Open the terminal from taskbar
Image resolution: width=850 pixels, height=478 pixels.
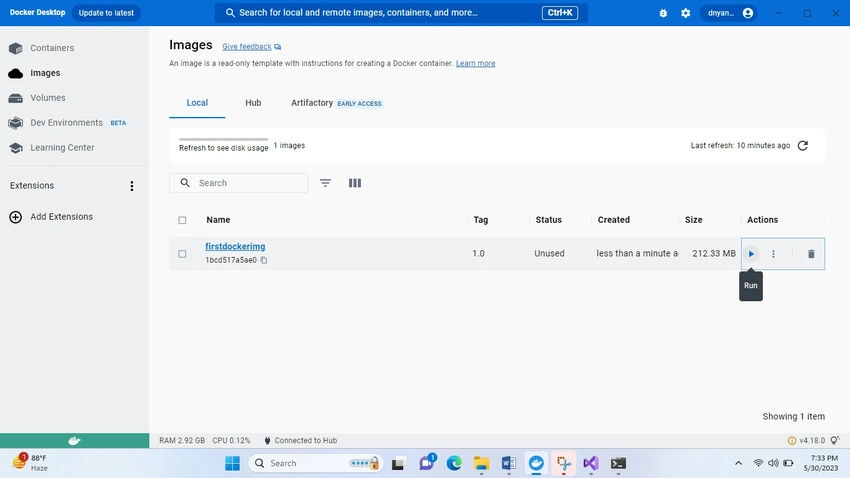coord(619,463)
